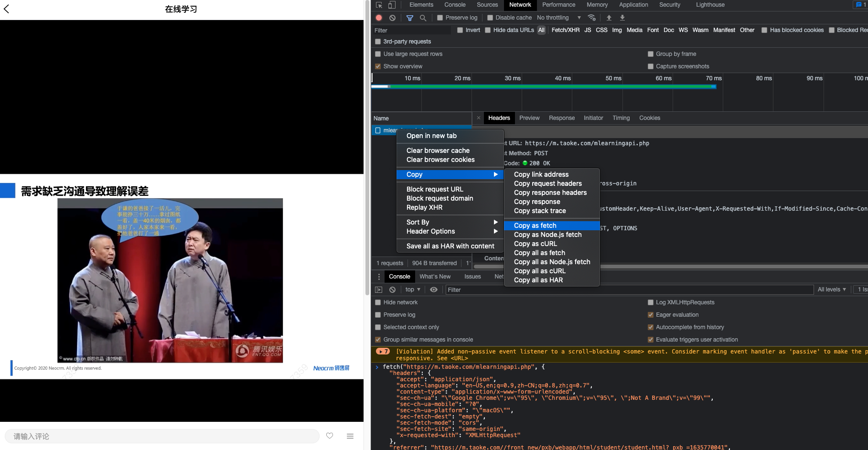The width and height of the screenshot is (868, 450).
Task: Check Group by frame
Action: coord(651,54)
